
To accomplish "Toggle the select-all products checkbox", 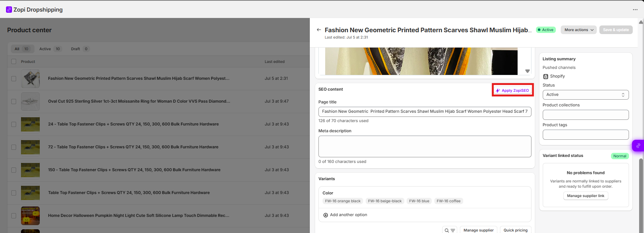I will tap(14, 61).
